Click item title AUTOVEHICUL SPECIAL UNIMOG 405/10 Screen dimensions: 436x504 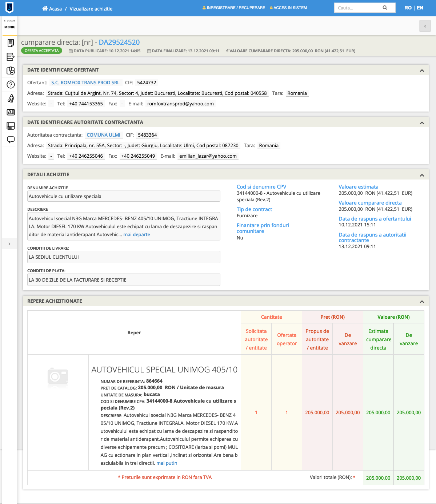164,370
